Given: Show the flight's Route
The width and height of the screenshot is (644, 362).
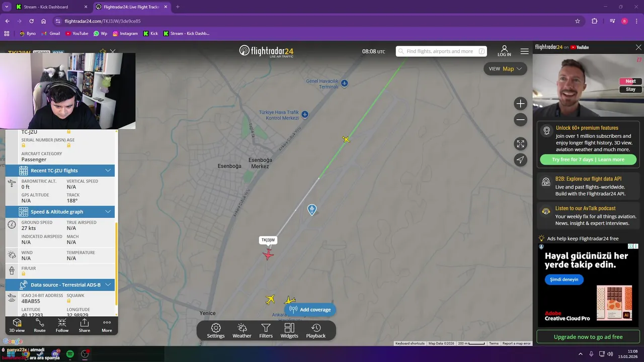Looking at the screenshot, I should point(40,325).
